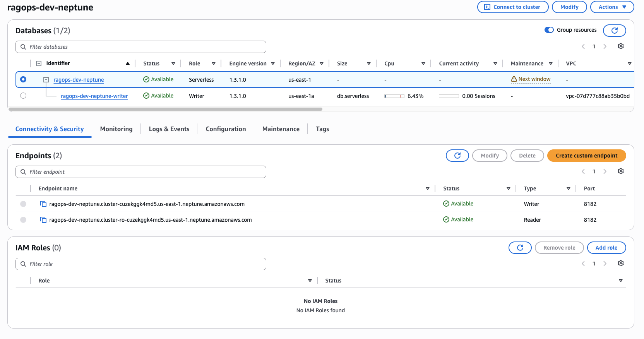Collapse the ragops-dev-neptune cluster tree row

pos(46,80)
